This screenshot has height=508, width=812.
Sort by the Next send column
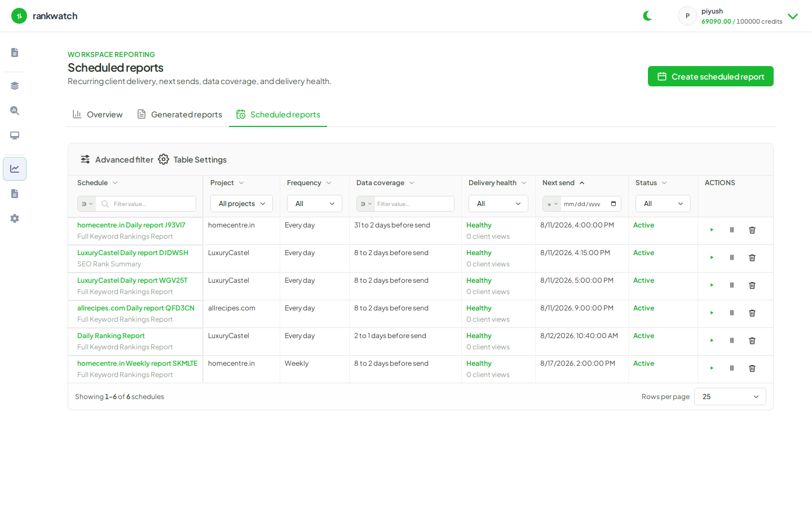[563, 183]
